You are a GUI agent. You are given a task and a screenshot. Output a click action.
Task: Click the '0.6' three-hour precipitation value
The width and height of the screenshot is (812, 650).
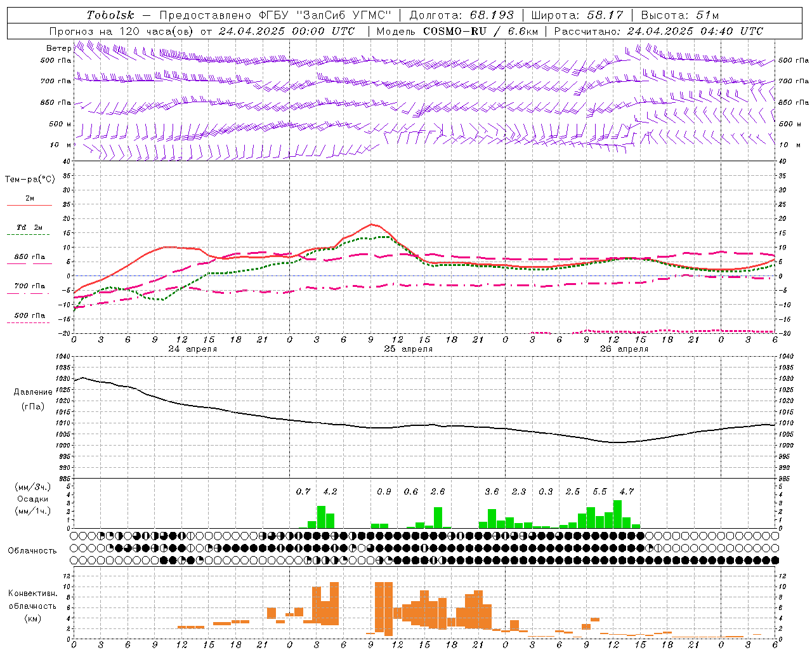coord(411,491)
